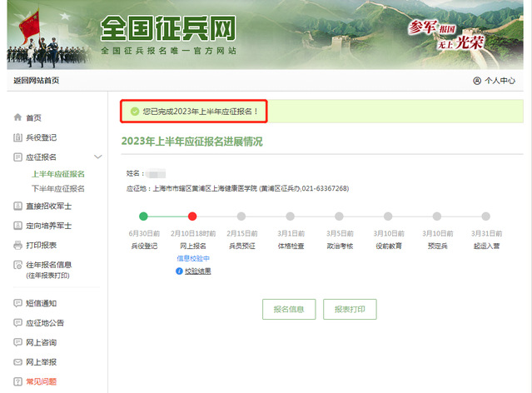Screen dimensions: 532x393
Task: Click the 定向培养军士 badge icon
Action: (17, 226)
